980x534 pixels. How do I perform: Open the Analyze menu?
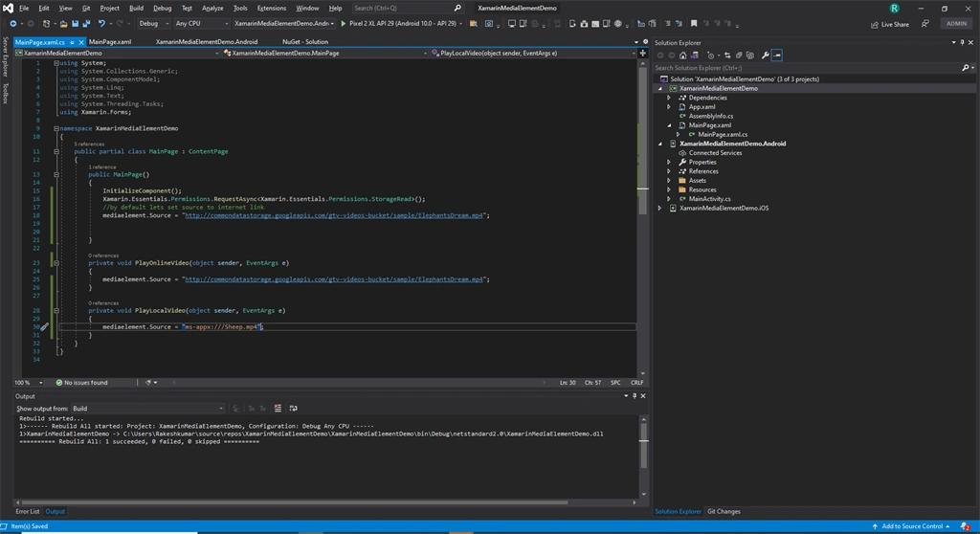212,8
